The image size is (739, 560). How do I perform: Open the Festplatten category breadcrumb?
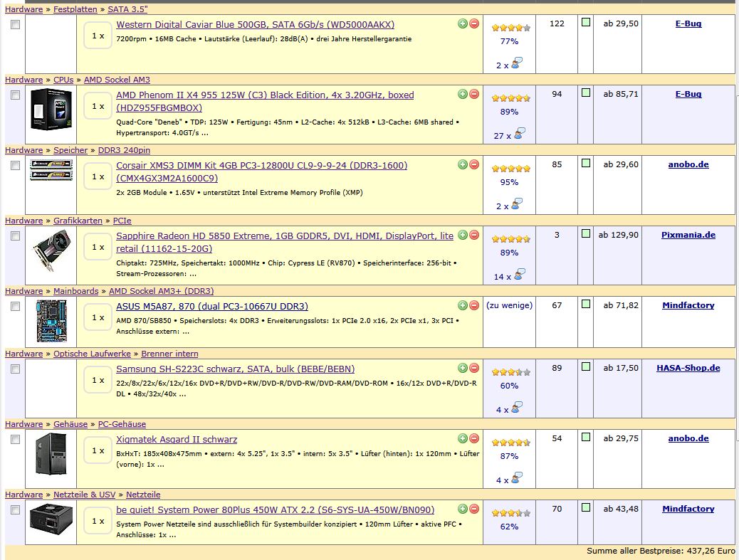click(x=75, y=9)
